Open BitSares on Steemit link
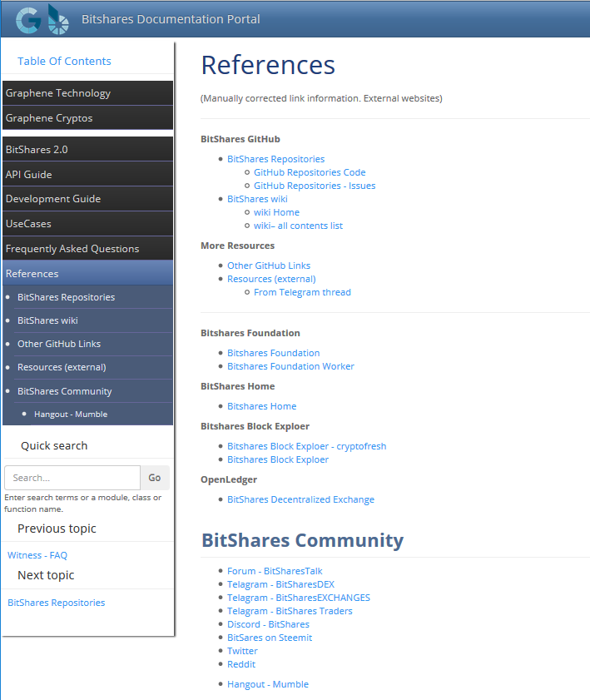 point(270,638)
